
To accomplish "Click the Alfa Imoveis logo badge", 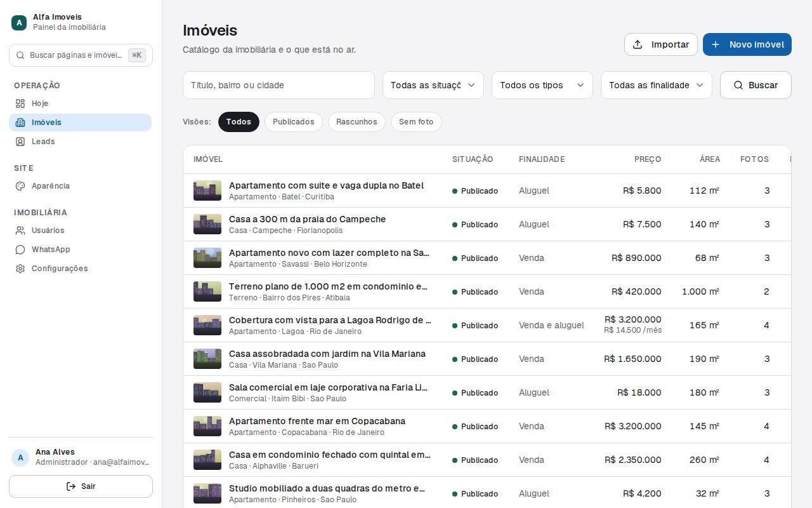I will point(19,22).
